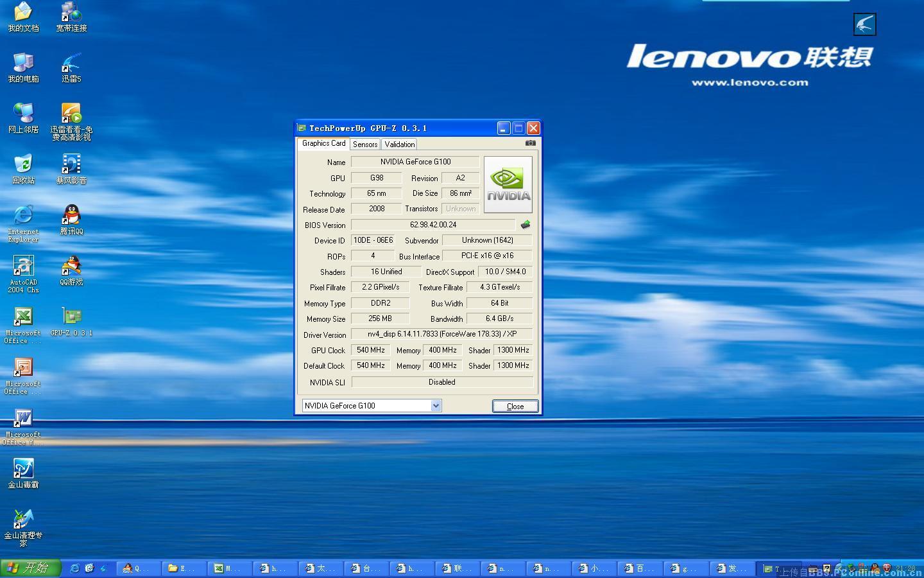The image size is (924, 578).
Task: Select the 我的电脑 desktop icon
Action: [23, 67]
